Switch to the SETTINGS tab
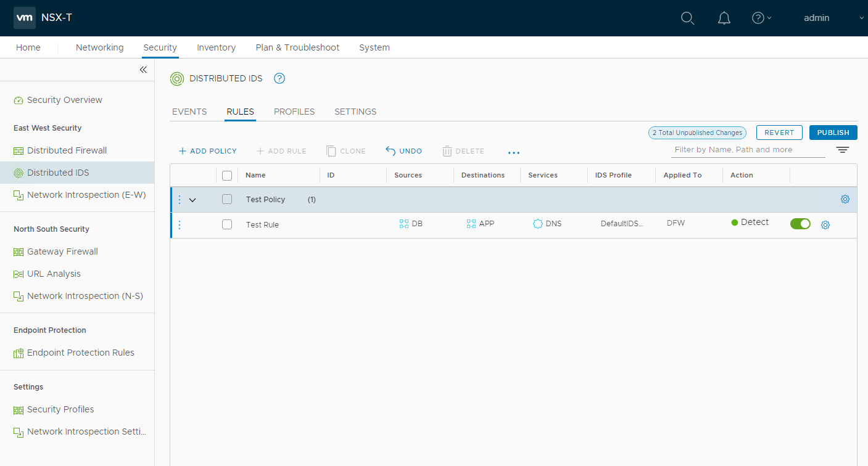This screenshot has width=868, height=466. [x=355, y=112]
